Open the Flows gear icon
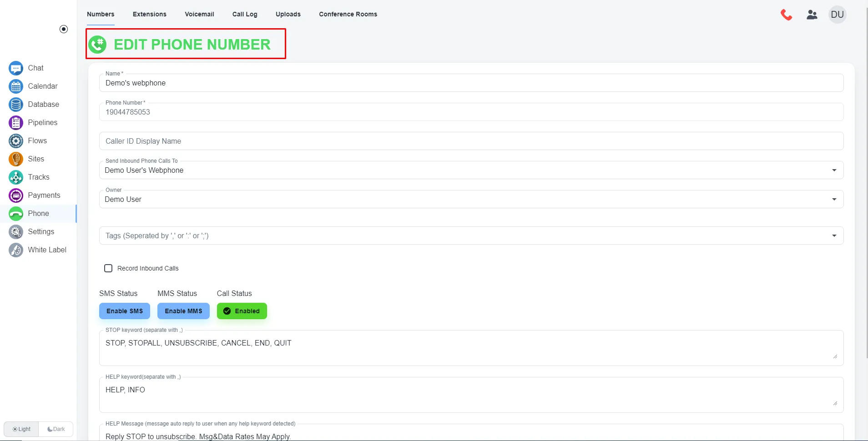The height and width of the screenshot is (441, 868). coord(16,141)
